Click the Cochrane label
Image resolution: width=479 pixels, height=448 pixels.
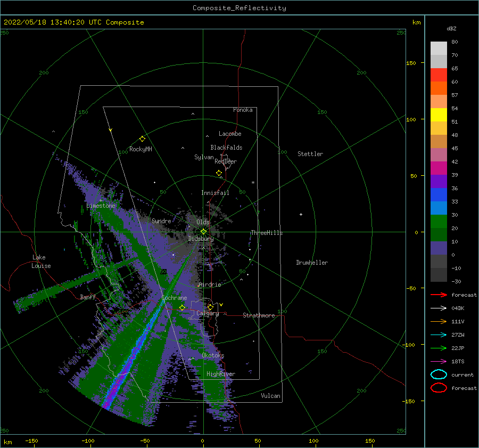[174, 298]
